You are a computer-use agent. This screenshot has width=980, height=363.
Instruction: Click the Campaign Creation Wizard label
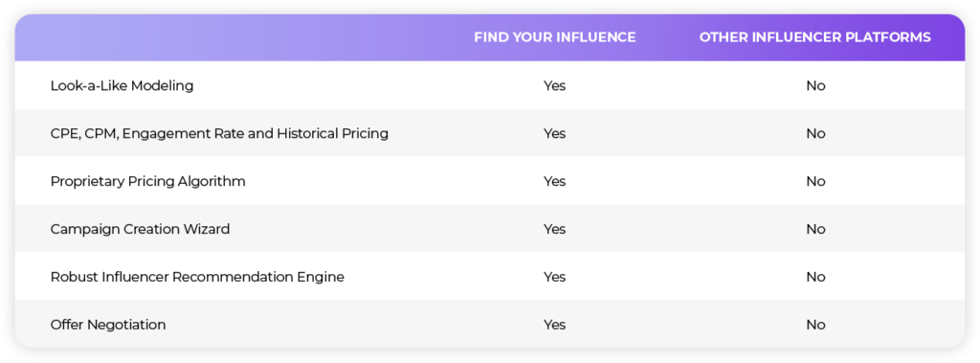pyautogui.click(x=140, y=229)
